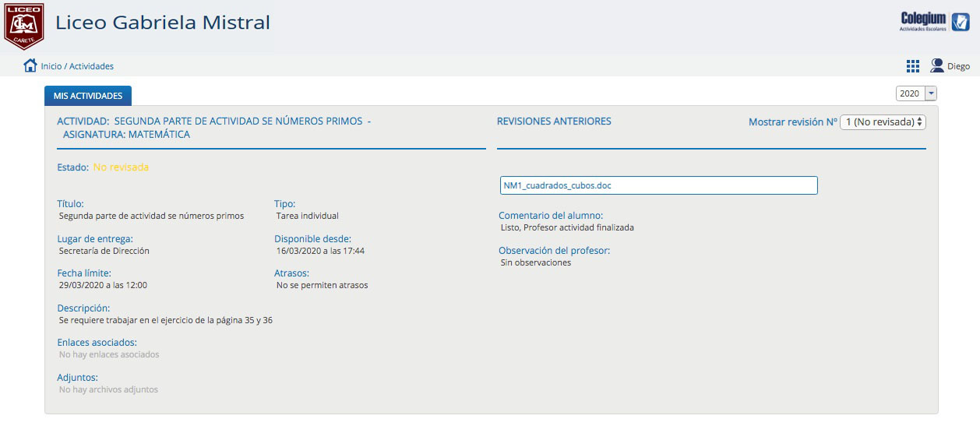Click the Colegium checkmark badge icon
980x426 pixels.
click(961, 21)
